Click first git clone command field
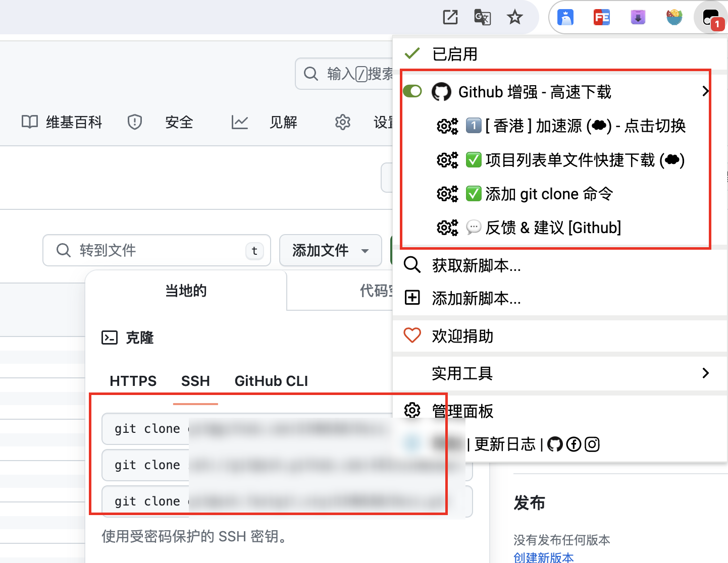Viewport: 728px width, 563px height. (247, 429)
